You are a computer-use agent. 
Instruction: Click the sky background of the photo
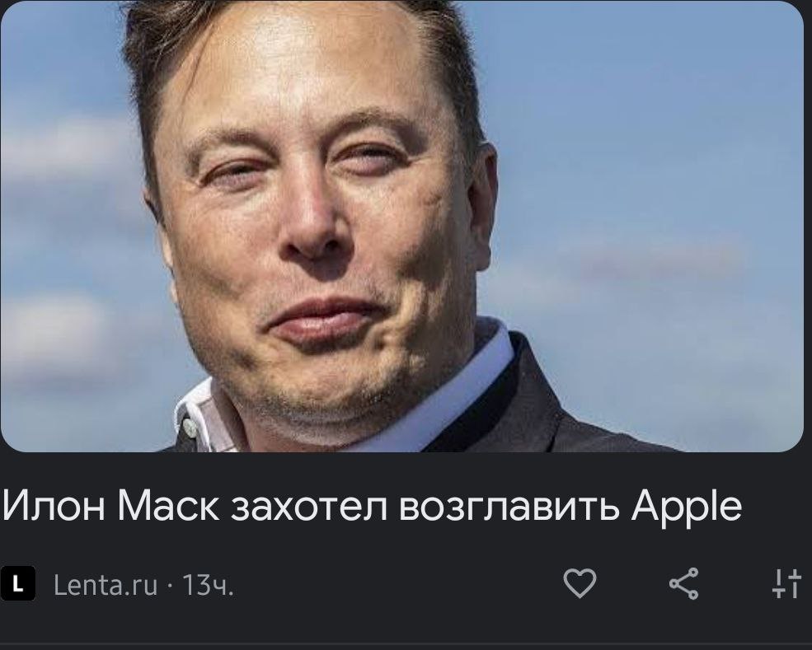[x=647, y=155]
